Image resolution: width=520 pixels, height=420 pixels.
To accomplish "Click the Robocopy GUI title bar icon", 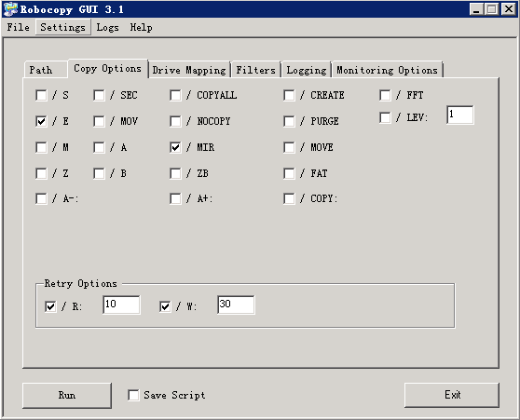I will tap(10, 9).
